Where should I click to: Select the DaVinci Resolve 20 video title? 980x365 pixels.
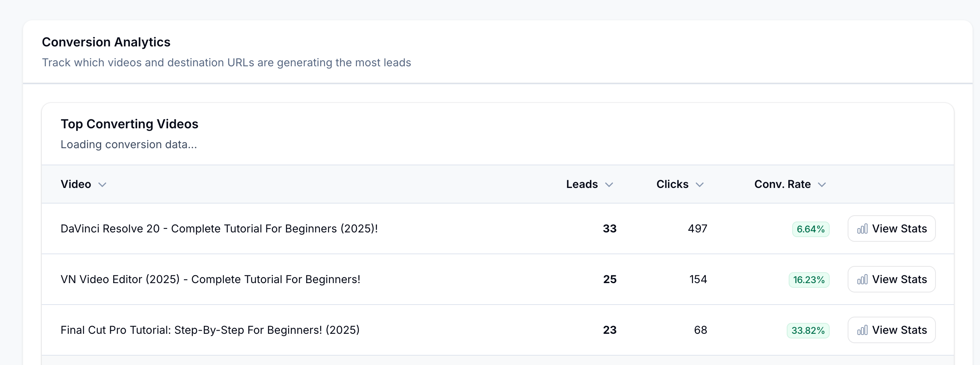[x=219, y=229]
